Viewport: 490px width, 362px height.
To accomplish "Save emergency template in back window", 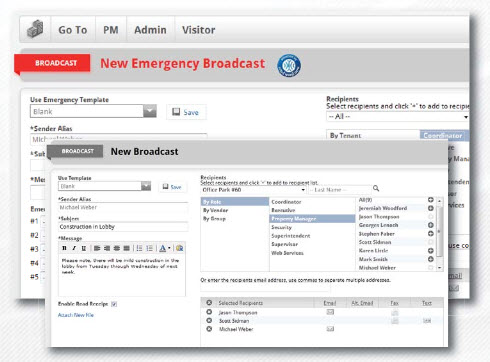I will click(186, 112).
